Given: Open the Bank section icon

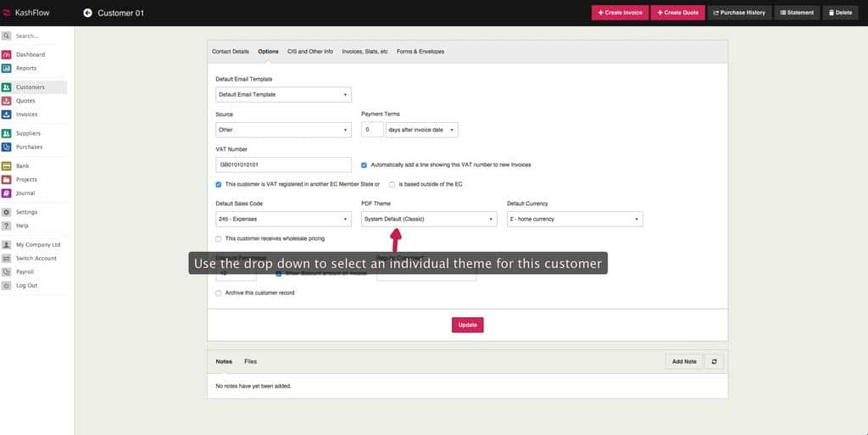Looking at the screenshot, I should tap(7, 166).
